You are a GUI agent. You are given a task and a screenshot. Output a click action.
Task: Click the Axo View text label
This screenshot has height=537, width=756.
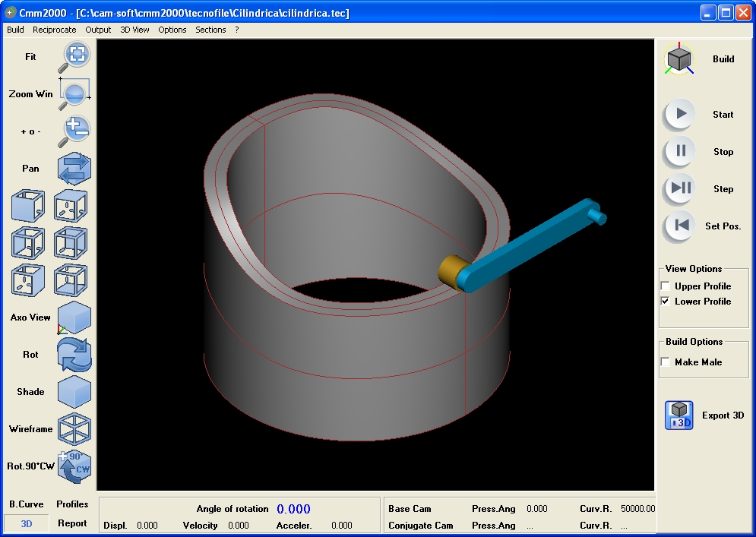click(x=30, y=317)
